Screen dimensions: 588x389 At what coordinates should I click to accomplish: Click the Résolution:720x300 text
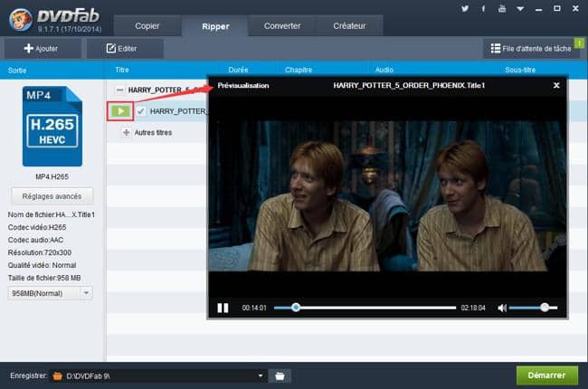point(40,252)
